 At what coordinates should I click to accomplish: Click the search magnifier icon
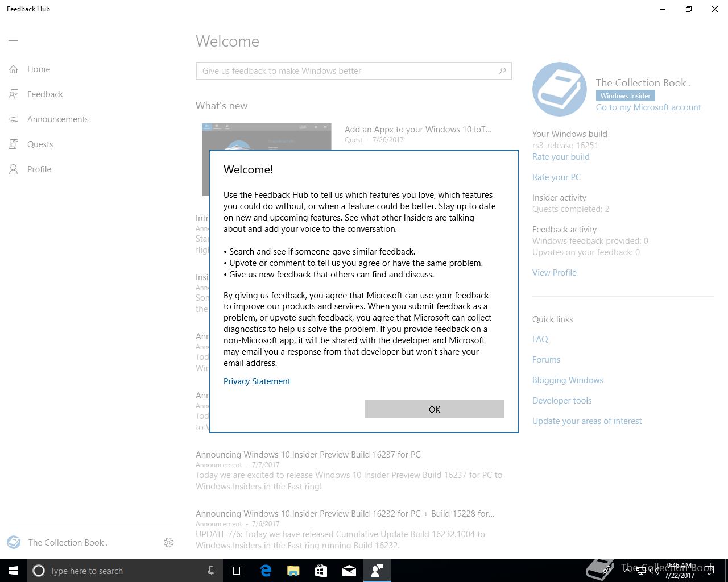point(502,71)
